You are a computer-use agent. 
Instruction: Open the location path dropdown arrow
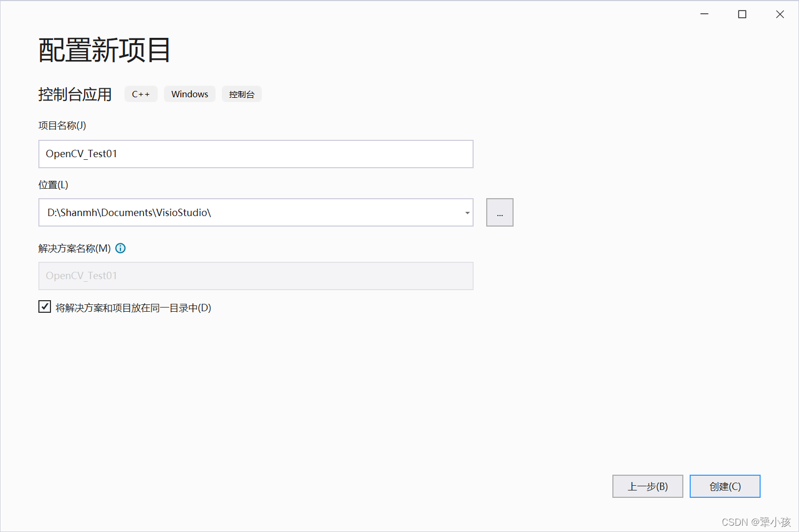tap(467, 213)
